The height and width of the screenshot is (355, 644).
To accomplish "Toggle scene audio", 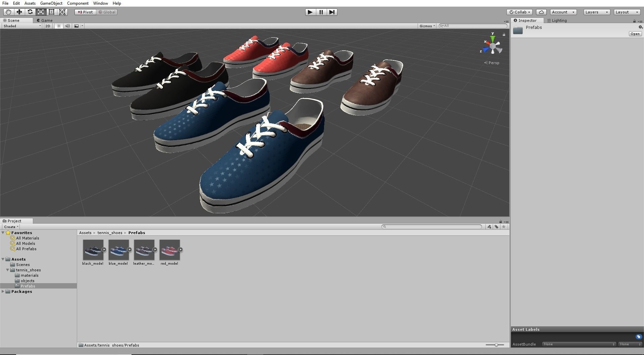I will (67, 26).
